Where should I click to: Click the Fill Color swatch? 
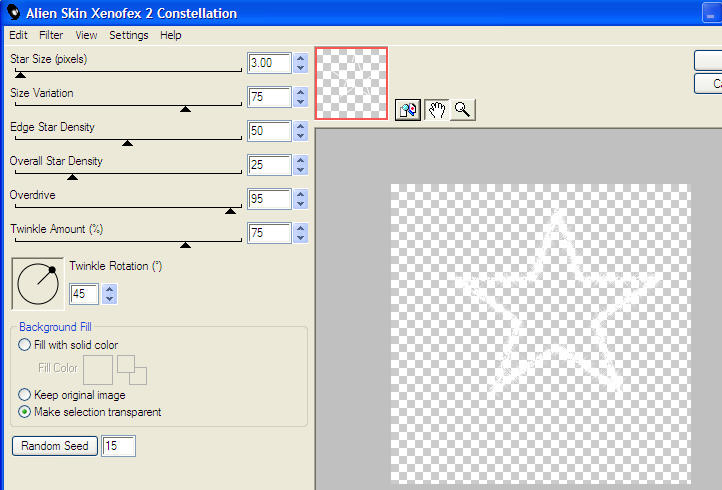coord(98,369)
